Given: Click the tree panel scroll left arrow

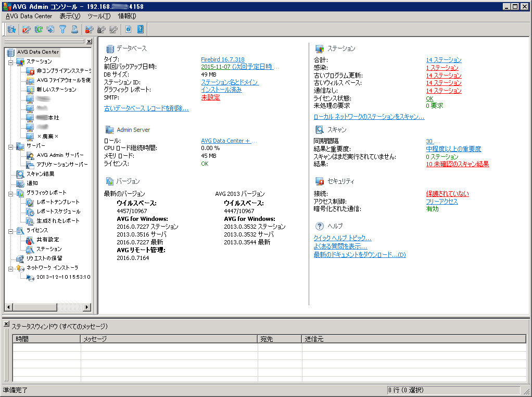Looking at the screenshot, I should 9,307.
